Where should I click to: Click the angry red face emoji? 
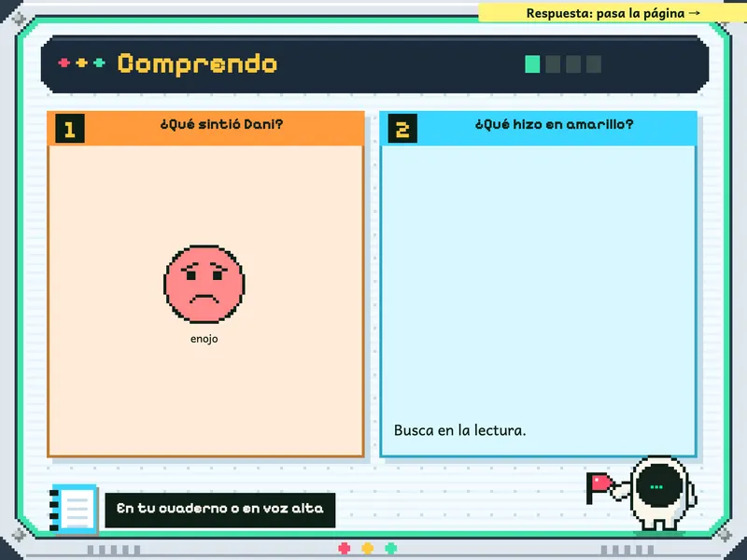204,285
